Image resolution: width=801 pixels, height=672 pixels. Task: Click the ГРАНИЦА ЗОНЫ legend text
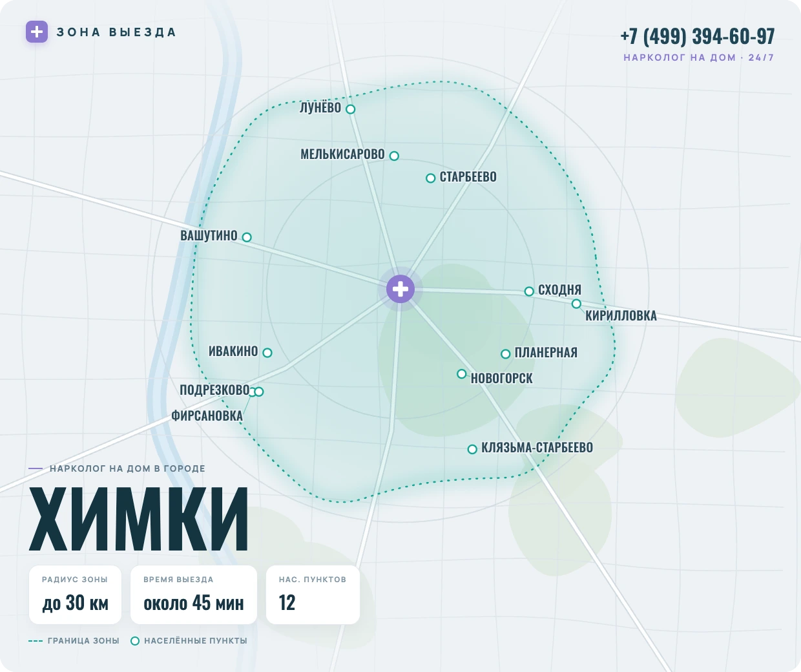click(83, 641)
